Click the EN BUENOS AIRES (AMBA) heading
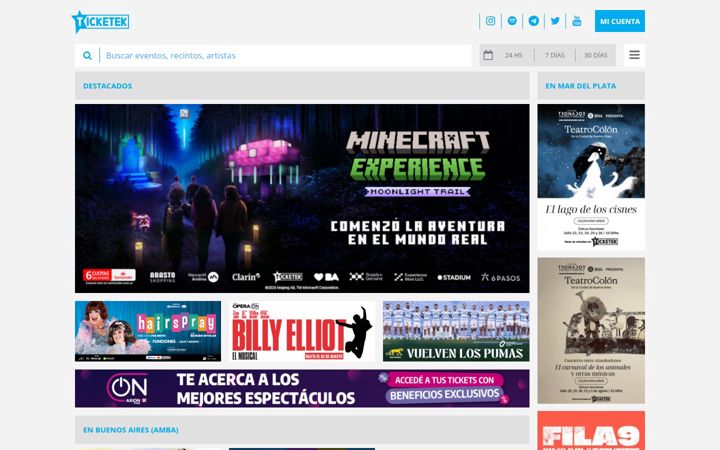 (x=131, y=430)
